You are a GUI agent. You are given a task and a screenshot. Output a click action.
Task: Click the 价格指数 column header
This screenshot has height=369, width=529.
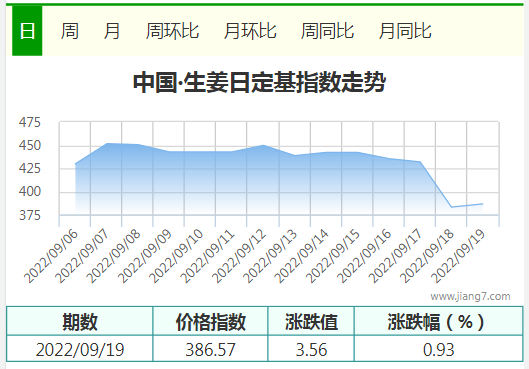pos(210,321)
